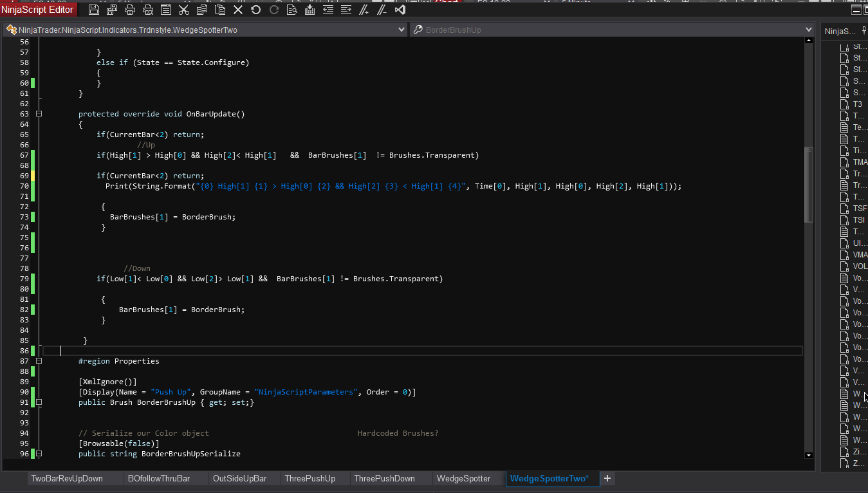Viewport: 868px width, 493px height.
Task: Select the T3 file in explorer
Action: coord(857,104)
